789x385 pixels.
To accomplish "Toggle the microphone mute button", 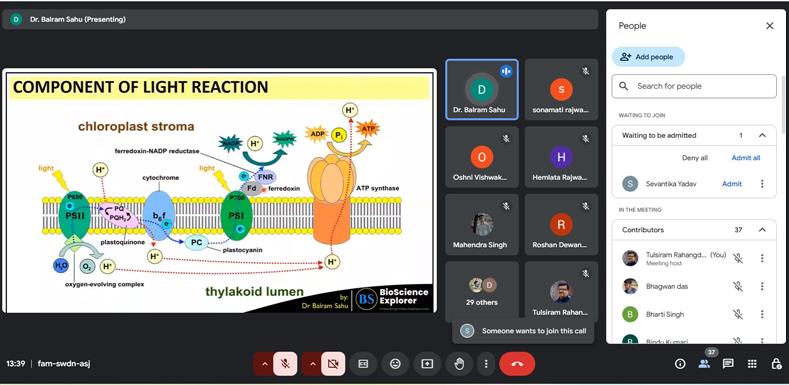I will pyautogui.click(x=285, y=364).
